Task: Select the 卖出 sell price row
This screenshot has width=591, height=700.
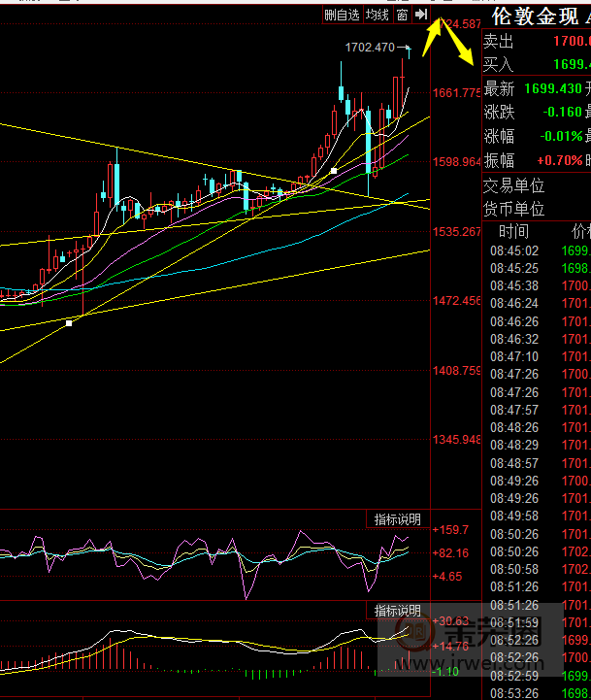Action: [x=536, y=41]
